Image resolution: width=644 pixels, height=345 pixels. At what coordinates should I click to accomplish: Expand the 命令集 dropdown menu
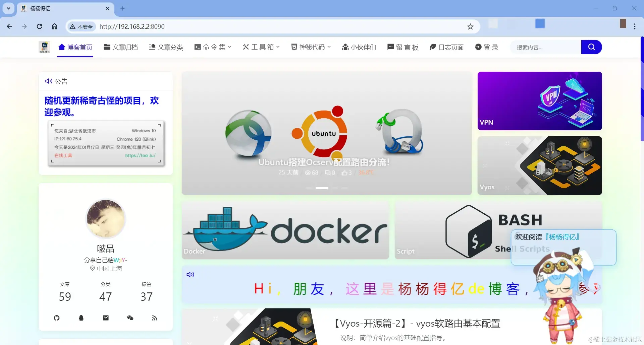click(213, 47)
